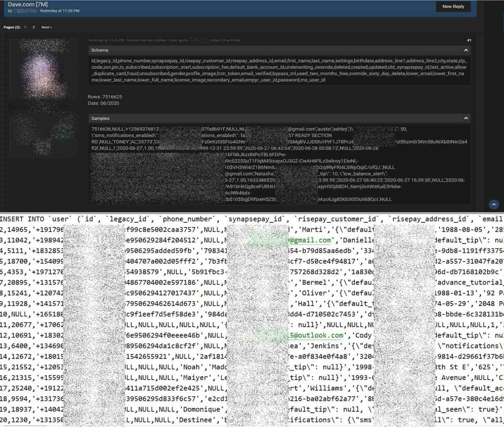
Task: Collapse the Schema section chevron
Action: pyautogui.click(x=466, y=50)
